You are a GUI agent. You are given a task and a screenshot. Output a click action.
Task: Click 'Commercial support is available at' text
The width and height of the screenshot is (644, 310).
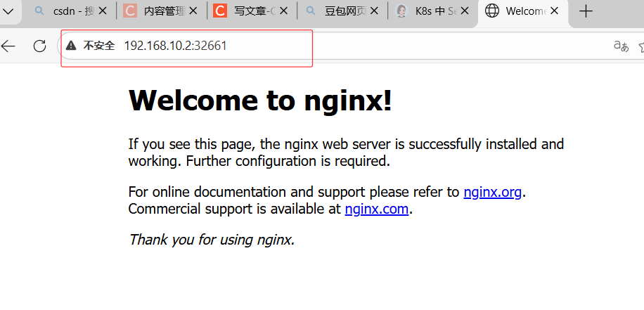tap(235, 209)
